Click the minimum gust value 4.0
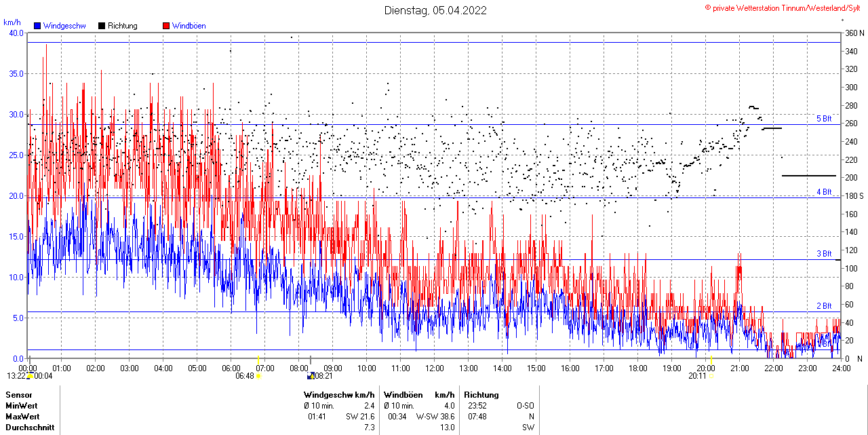 pyautogui.click(x=449, y=406)
